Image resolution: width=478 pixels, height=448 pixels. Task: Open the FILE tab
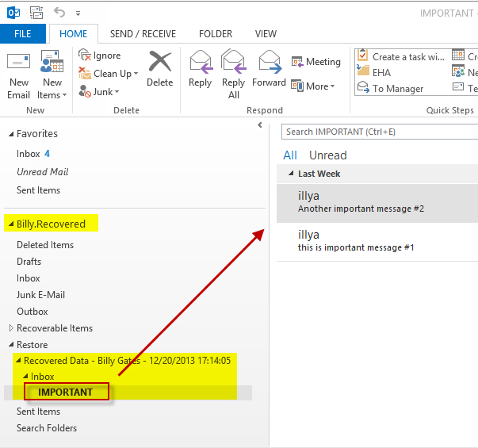click(x=23, y=34)
